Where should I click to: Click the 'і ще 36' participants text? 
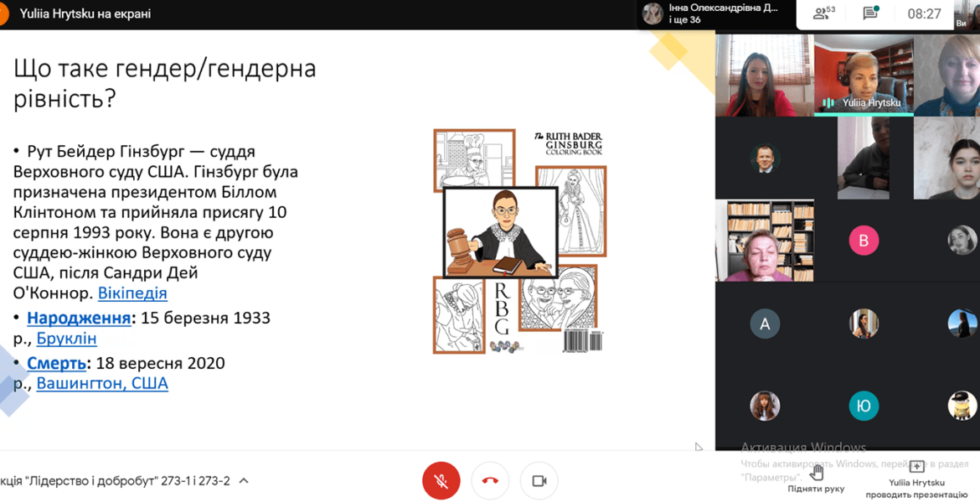[x=684, y=20]
